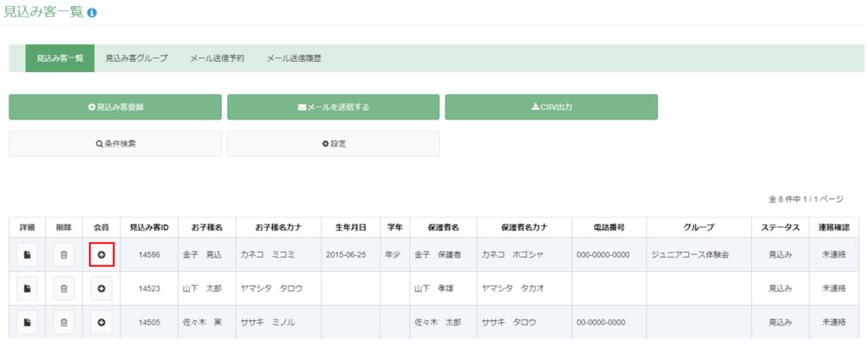Screen dimensions: 868x350
Task: Click the member plus icon for prospect 14523
Action: click(x=102, y=288)
